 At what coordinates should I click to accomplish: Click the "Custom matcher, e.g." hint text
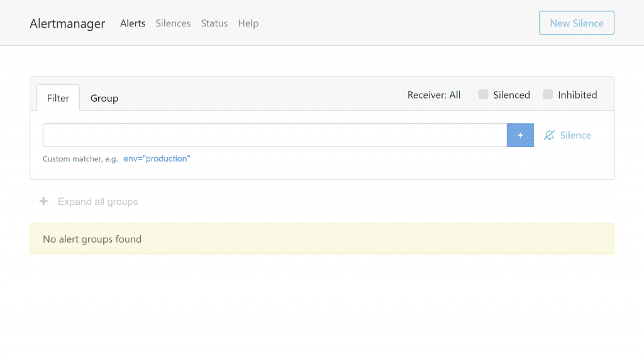click(80, 159)
